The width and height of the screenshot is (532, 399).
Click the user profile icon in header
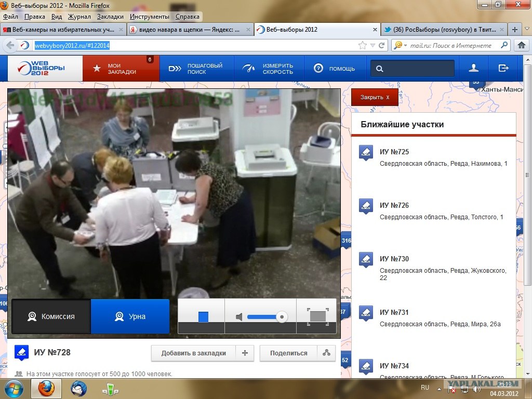[473, 68]
